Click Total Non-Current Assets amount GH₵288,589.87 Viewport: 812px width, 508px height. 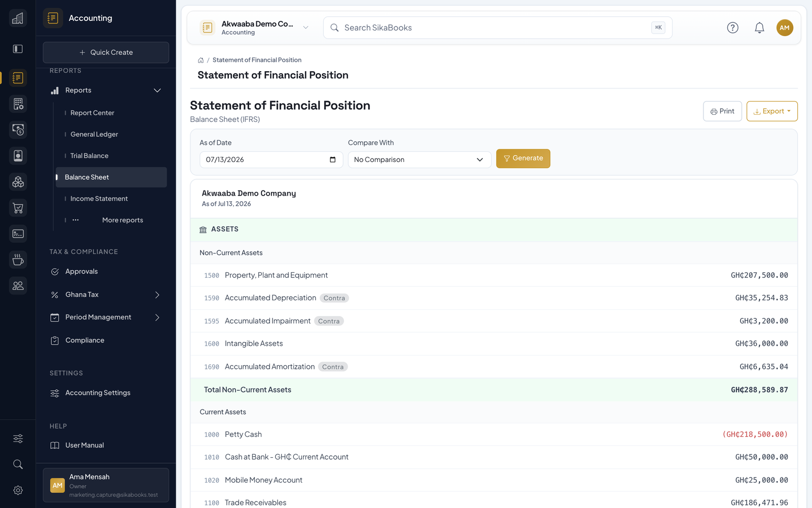tap(759, 390)
